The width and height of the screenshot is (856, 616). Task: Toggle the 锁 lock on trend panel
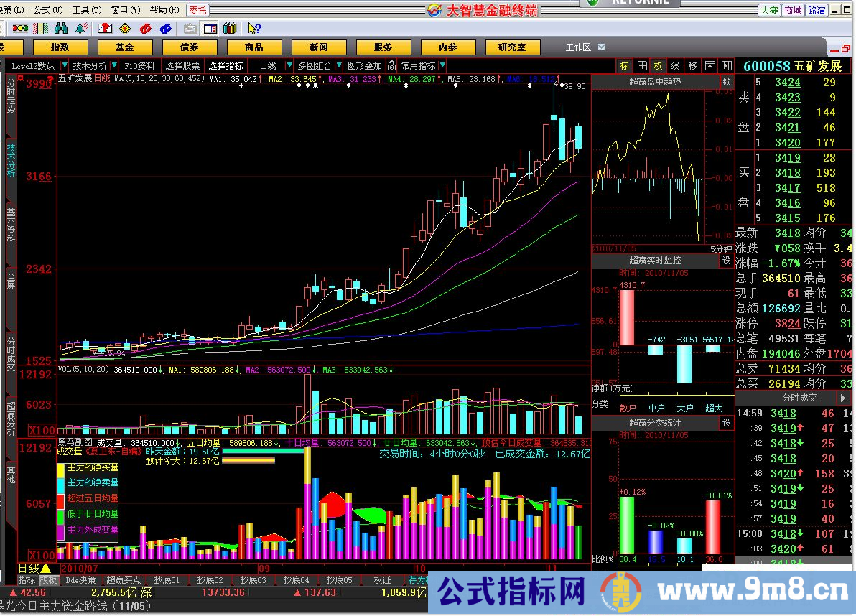click(x=726, y=82)
